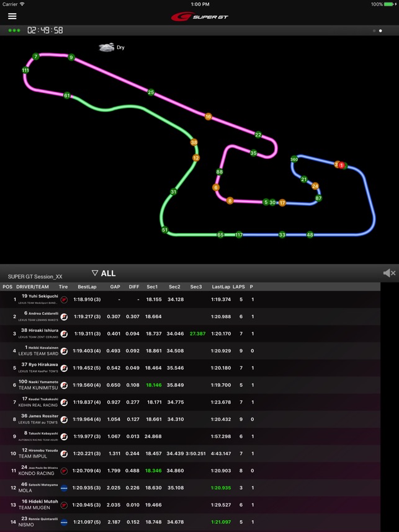Select car marker 111 on track map
399x532 pixels.
[x=25, y=70]
